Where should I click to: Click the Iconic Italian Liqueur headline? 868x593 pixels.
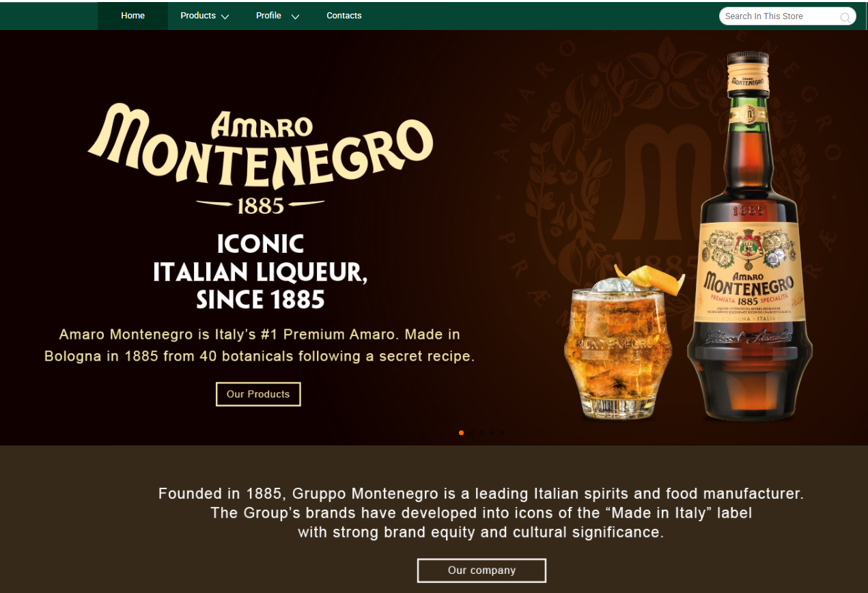[260, 272]
